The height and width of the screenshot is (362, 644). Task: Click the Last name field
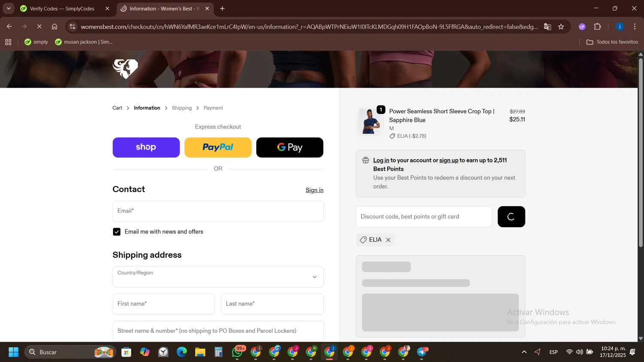[x=272, y=304]
